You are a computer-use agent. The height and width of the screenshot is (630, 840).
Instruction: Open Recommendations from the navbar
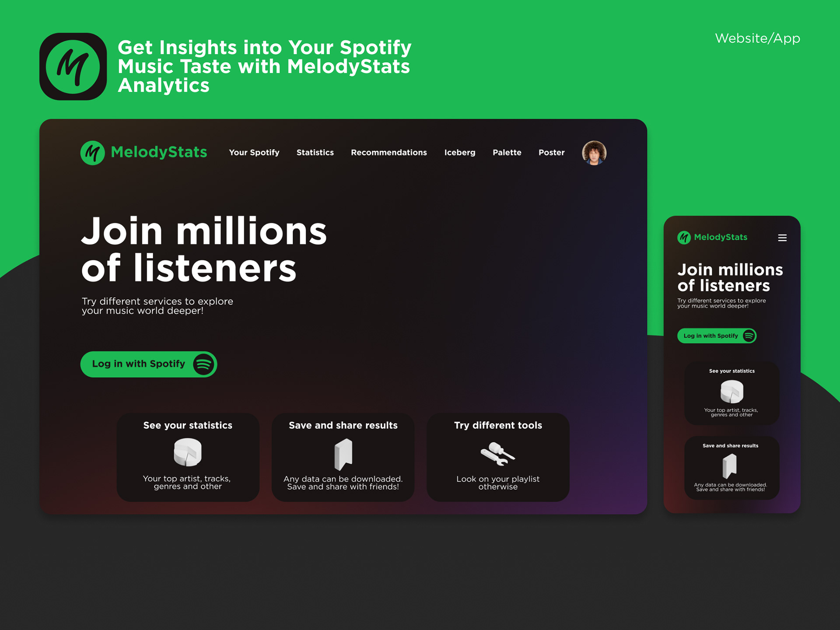click(389, 153)
